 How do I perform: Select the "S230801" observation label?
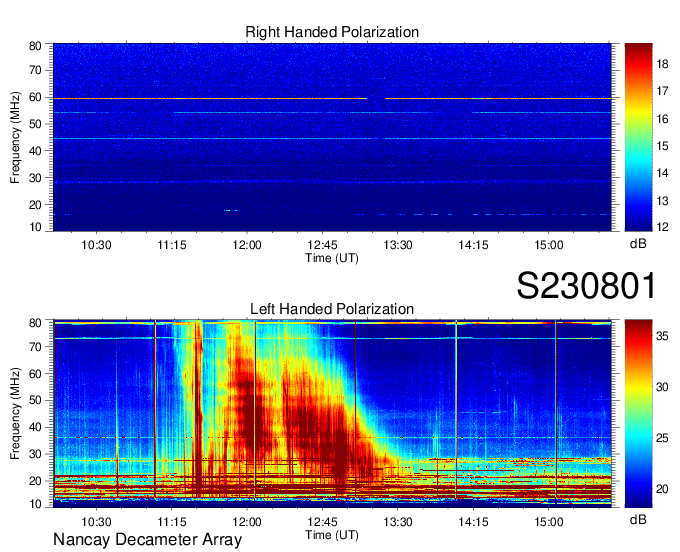(586, 286)
